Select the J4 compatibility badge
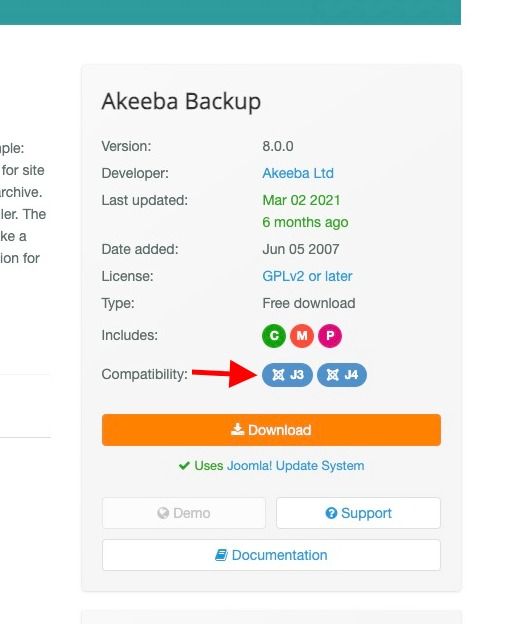512x624 pixels. click(342, 374)
